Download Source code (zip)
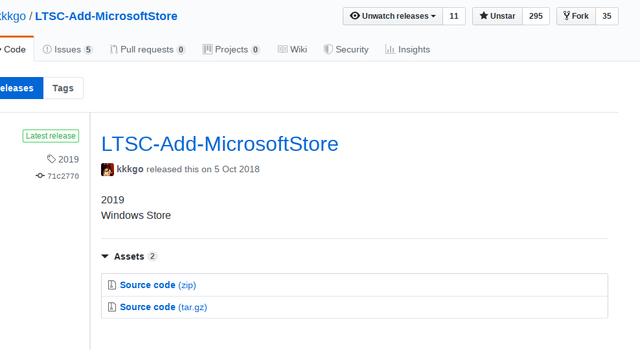 (x=158, y=285)
